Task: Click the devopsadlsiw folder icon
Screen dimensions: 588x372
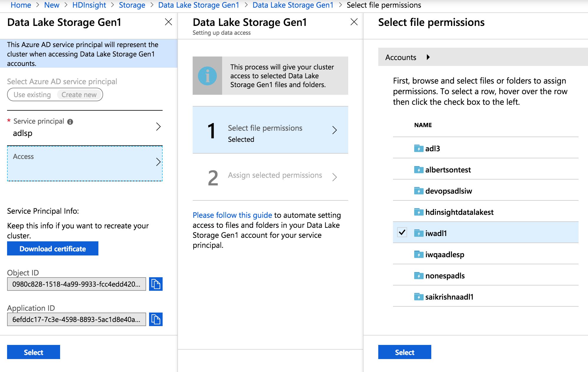Action: coord(419,191)
